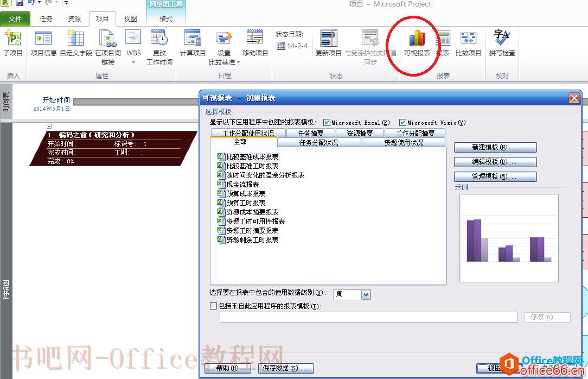The image size is (588, 379).
Task: Click 新建模板 button
Action: tap(495, 147)
